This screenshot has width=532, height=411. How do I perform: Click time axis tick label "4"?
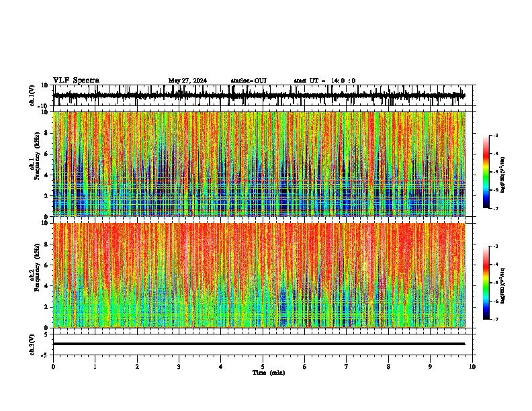[221, 367]
